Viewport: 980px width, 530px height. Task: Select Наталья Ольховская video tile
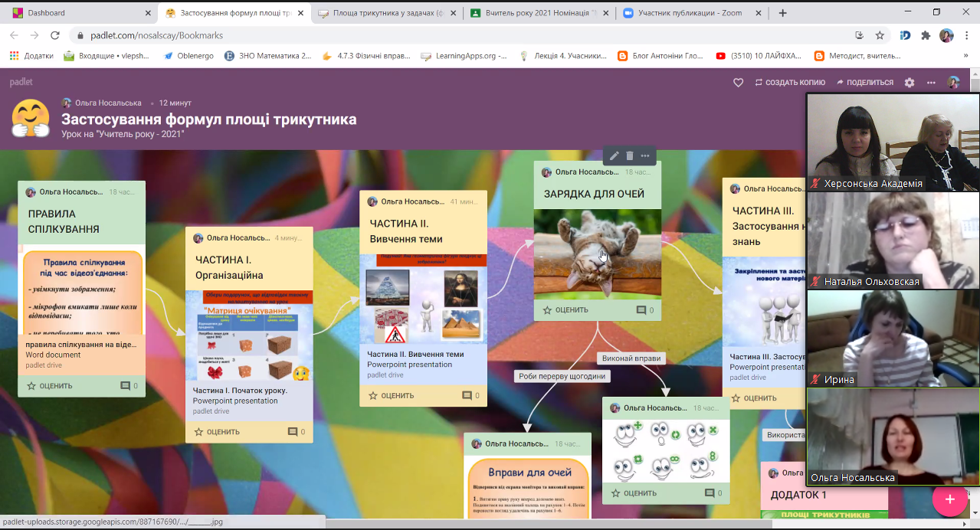(x=893, y=240)
